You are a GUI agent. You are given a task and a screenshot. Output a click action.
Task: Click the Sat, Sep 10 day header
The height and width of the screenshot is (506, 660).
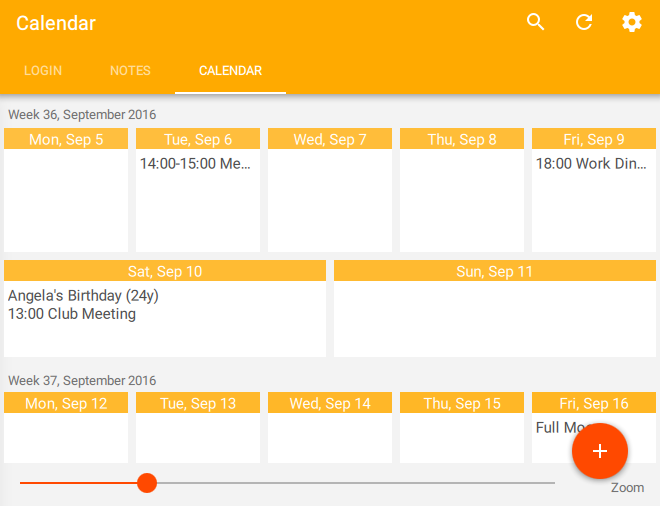pyautogui.click(x=165, y=271)
